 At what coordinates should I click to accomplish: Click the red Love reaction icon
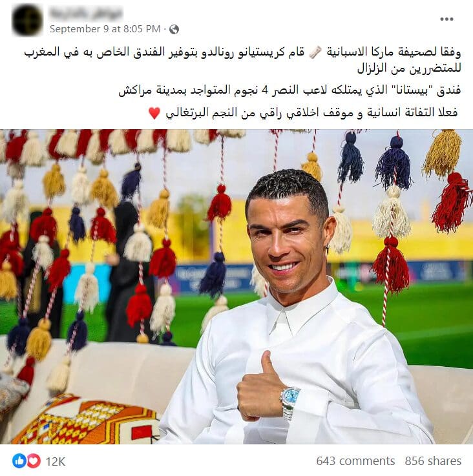(34, 460)
